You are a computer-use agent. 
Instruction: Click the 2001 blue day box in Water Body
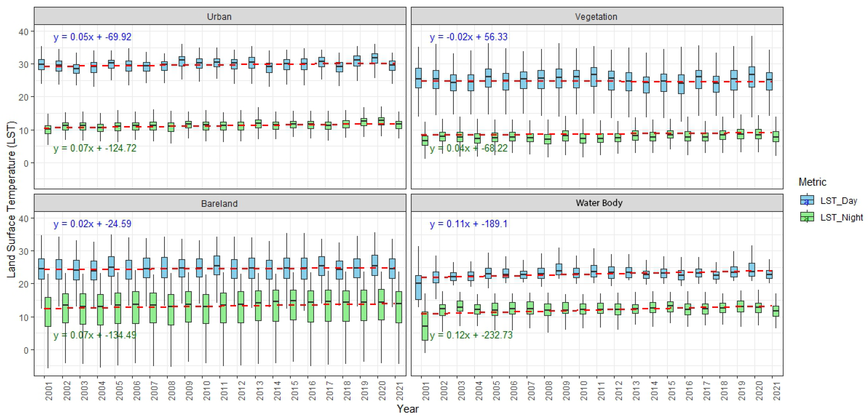pos(418,287)
